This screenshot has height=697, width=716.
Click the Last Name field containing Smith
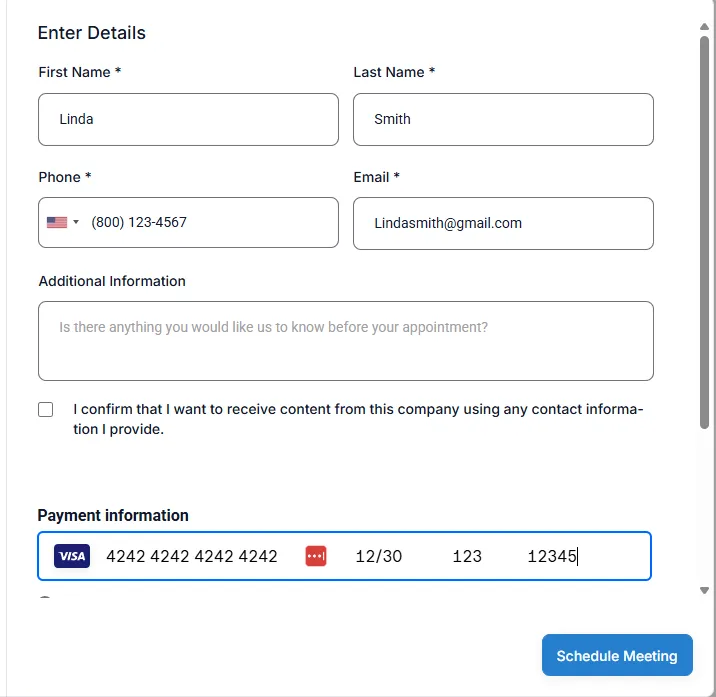(503, 119)
